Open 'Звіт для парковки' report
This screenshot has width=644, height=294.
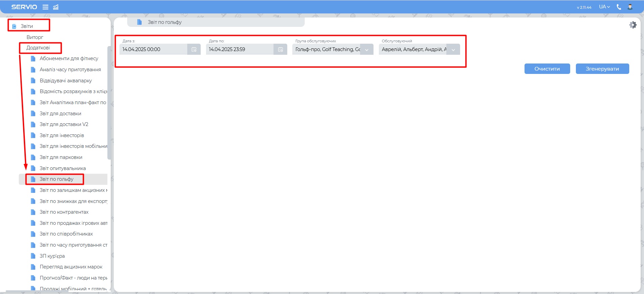click(61, 157)
